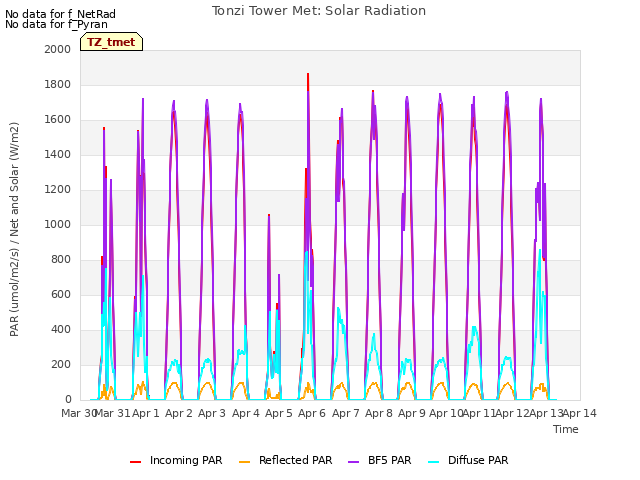Click the Apr 7 x-axis date label
Viewport: 640px width, 480px height.
[346, 413]
